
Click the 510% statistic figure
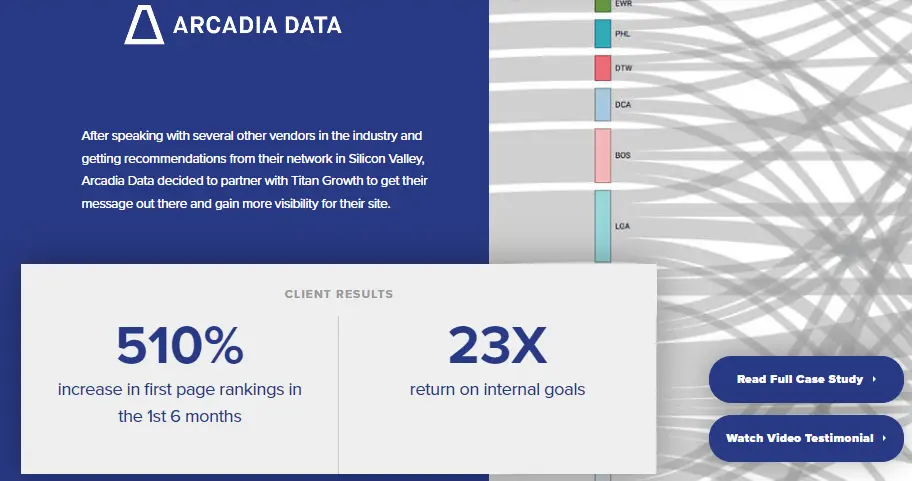pos(180,345)
